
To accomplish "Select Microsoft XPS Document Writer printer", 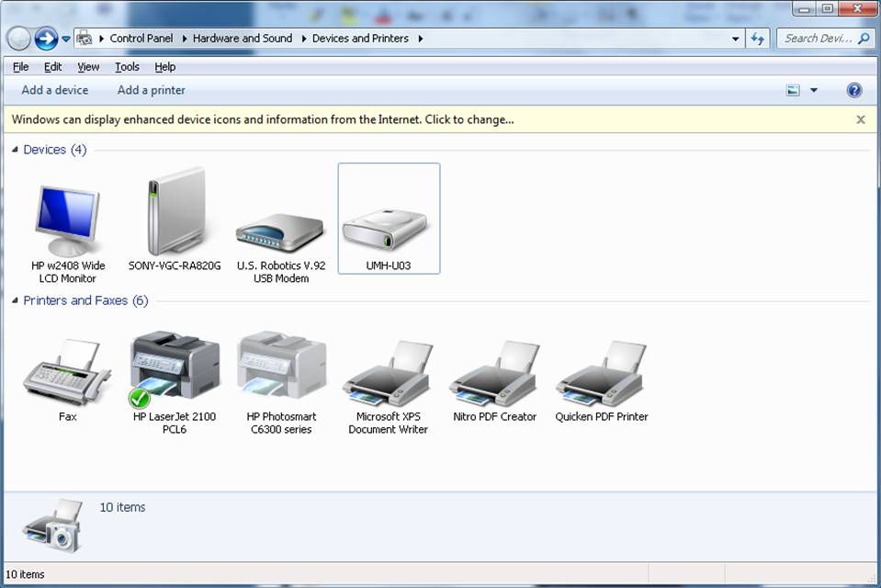I will point(388,373).
